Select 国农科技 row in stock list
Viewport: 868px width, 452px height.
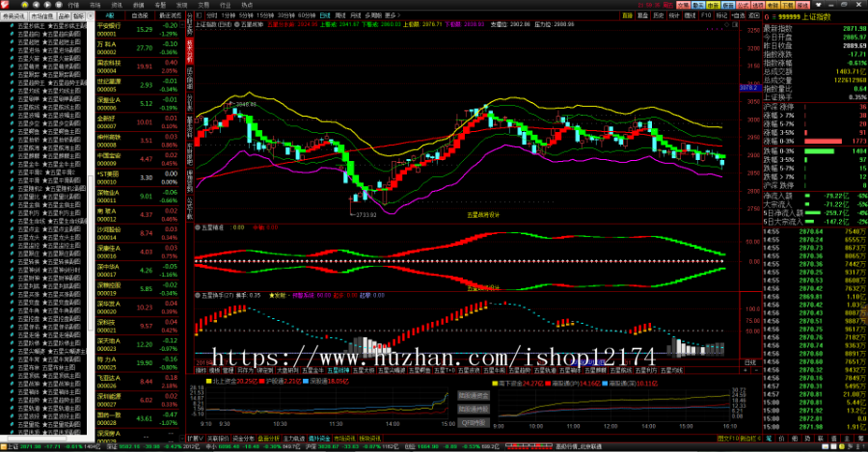(138, 66)
